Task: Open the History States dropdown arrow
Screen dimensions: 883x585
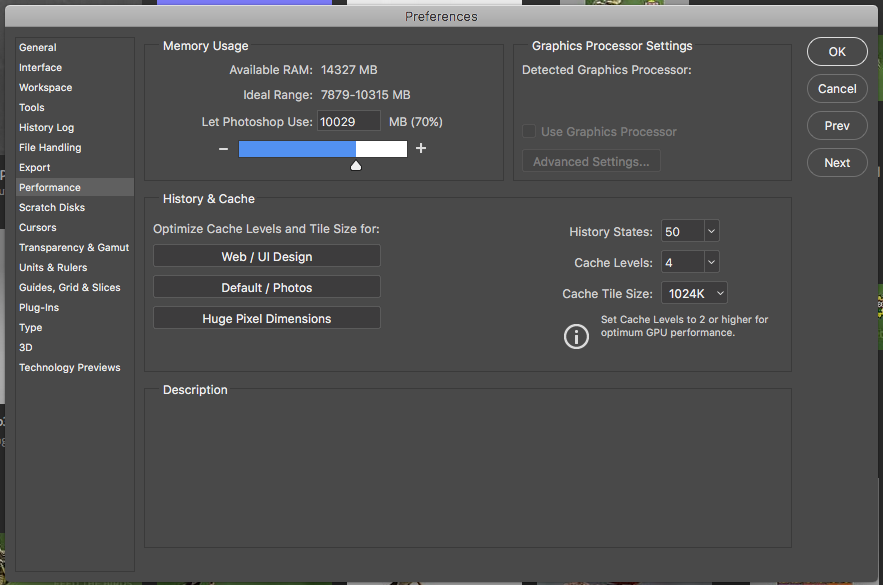Action: 711,231
